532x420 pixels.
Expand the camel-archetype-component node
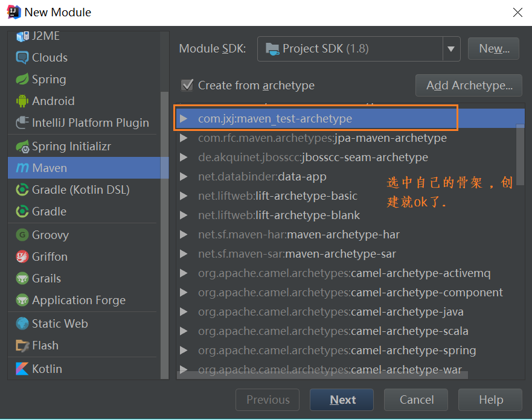click(184, 293)
